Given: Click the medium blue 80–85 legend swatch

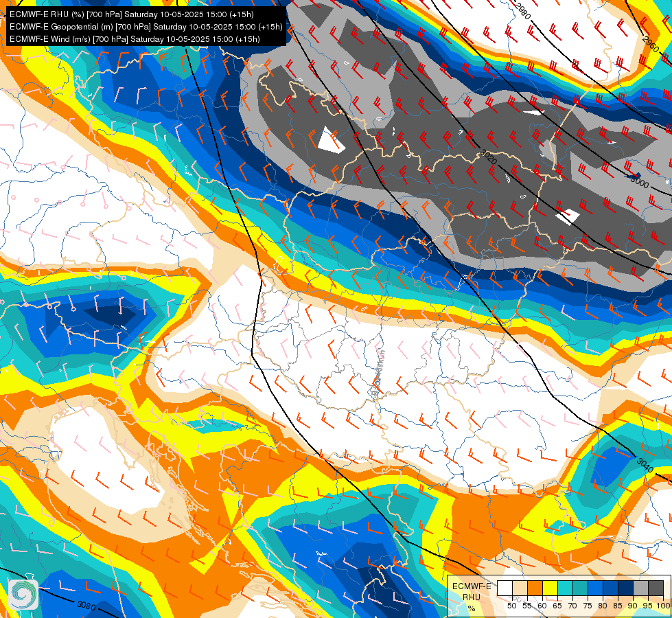Looking at the screenshot, I should coord(610,588).
